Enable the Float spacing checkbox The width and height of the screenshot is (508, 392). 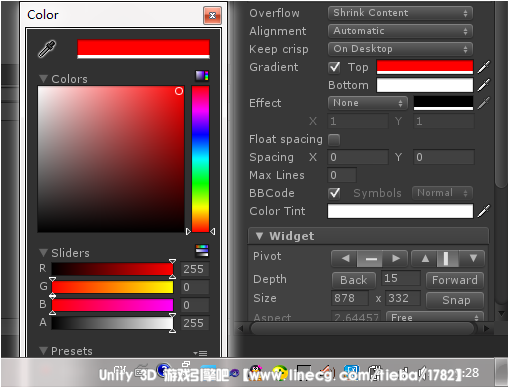pyautogui.click(x=334, y=139)
